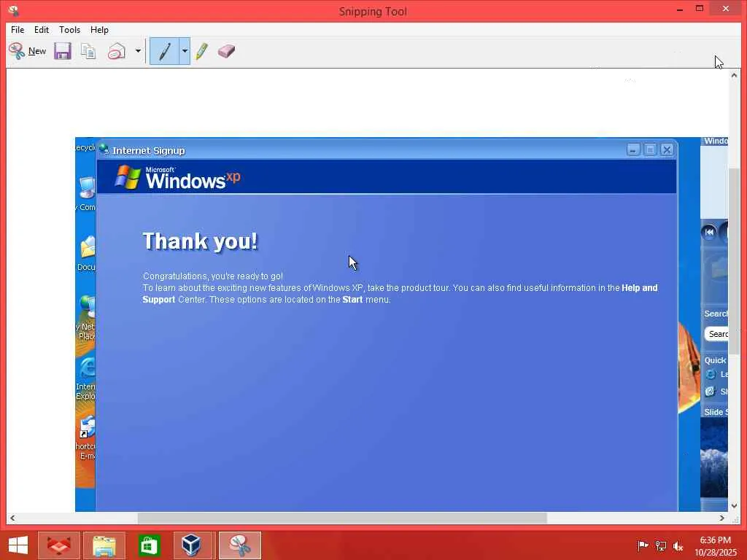Select the Pen tool
747x560 pixels.
[164, 51]
